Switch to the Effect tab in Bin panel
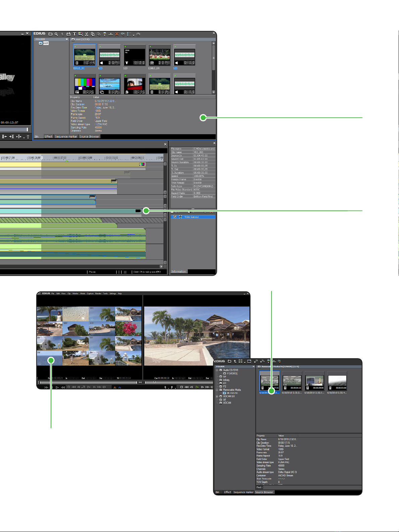This screenshot has width=399, height=532. click(49, 137)
